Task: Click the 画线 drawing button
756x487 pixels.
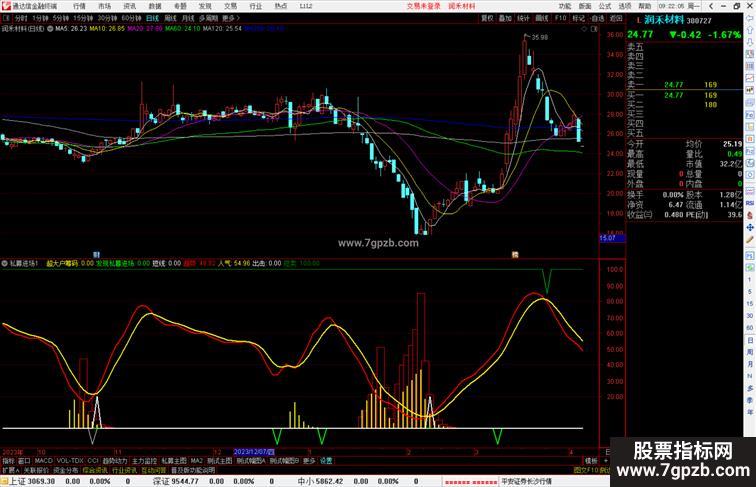Action: tap(541, 18)
